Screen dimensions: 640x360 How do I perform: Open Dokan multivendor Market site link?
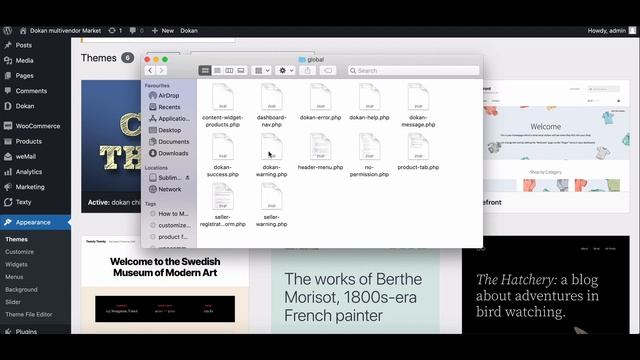[x=60, y=31]
